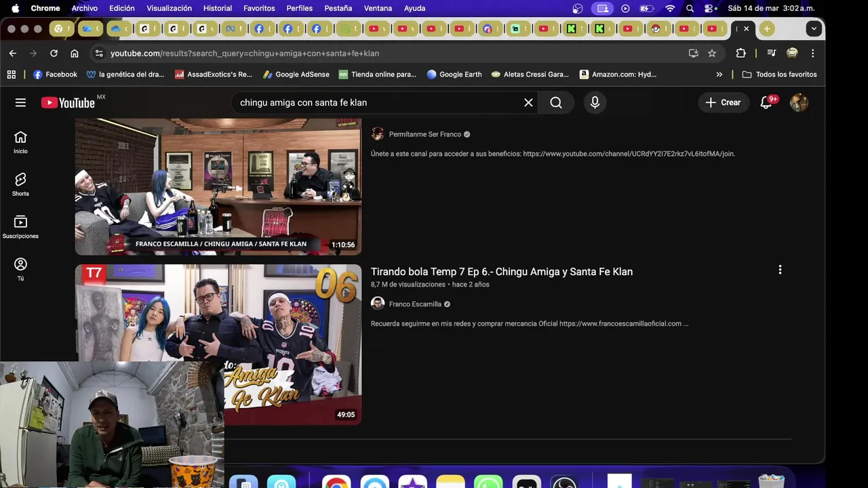Go to Inicio in the sidebar
This screenshot has width=868, height=488.
(x=20, y=142)
